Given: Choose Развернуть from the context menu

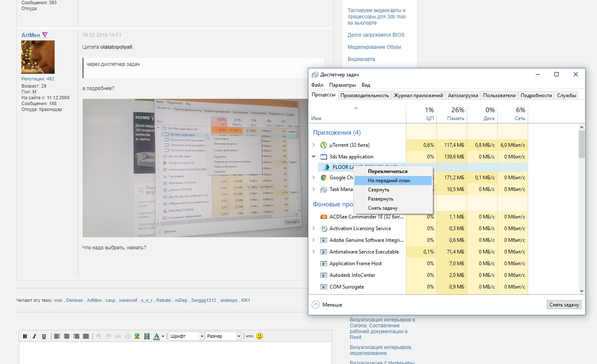Looking at the screenshot, I should click(393, 199).
